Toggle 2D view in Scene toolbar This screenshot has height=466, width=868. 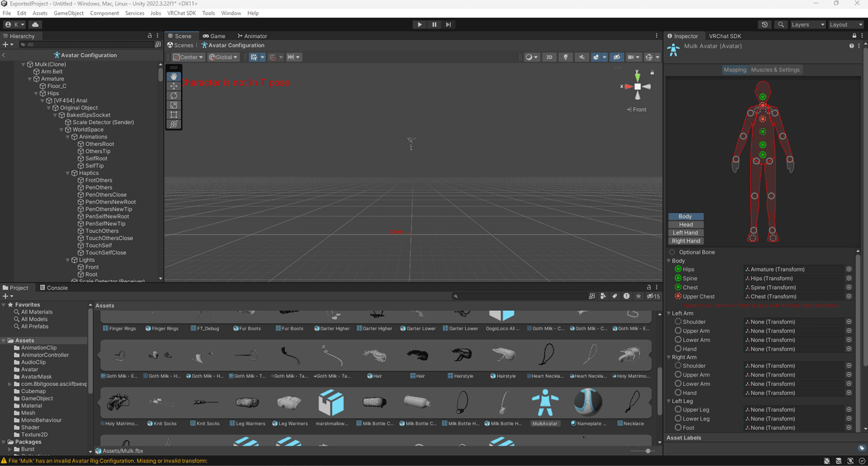549,57
